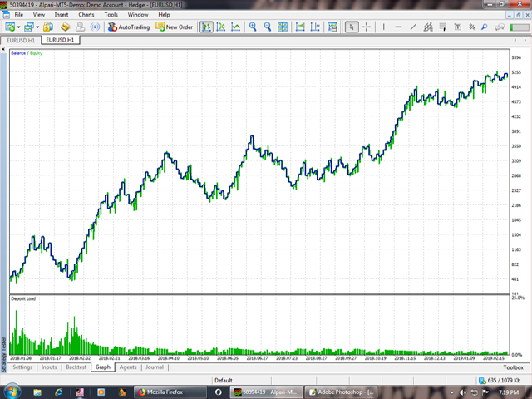Viewport: 532px width, 399px height.
Task: Expand the New Chart dropdown arrow
Action: (x=18, y=27)
